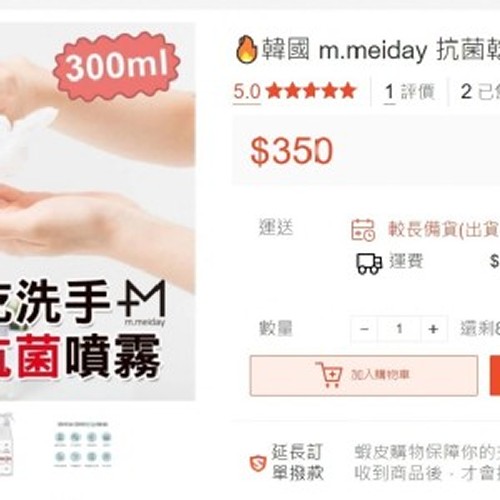Open the 5.0 rating score link
The width and height of the screenshot is (500, 500).
pyautogui.click(x=247, y=91)
